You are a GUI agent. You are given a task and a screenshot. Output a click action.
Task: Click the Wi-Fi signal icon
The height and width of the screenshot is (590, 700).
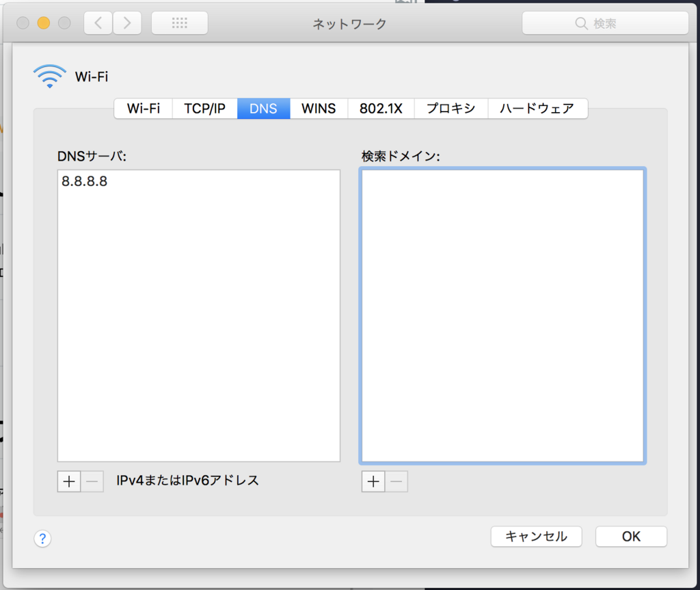point(49,76)
